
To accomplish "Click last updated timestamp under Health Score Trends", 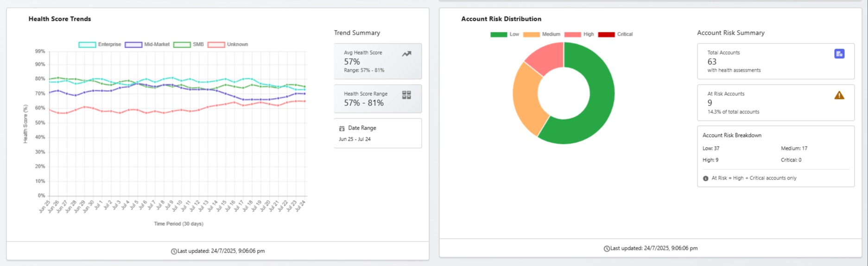I will [x=221, y=251].
